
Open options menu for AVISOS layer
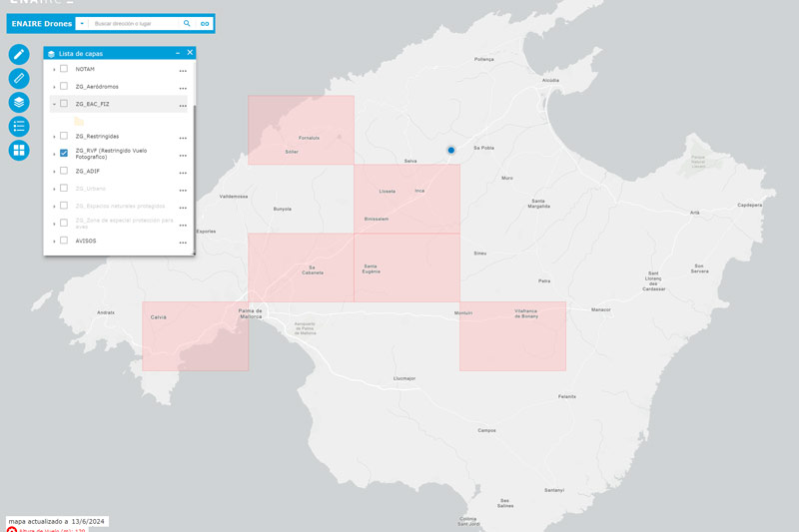tap(183, 243)
